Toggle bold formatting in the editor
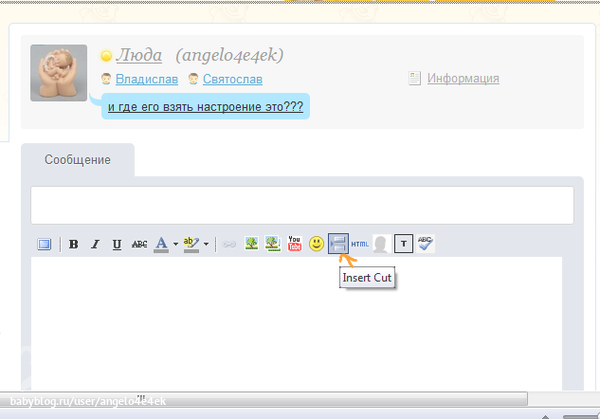 pyautogui.click(x=73, y=243)
